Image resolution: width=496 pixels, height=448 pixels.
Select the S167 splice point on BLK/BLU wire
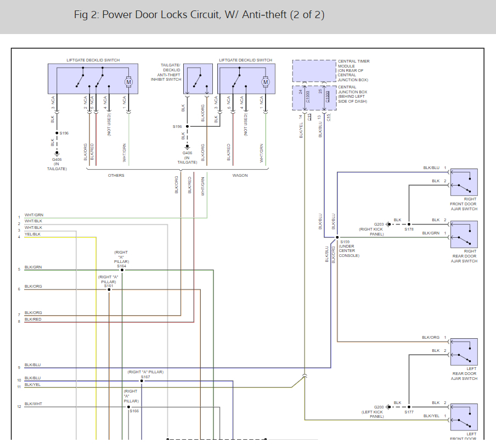pyautogui.click(x=142, y=381)
